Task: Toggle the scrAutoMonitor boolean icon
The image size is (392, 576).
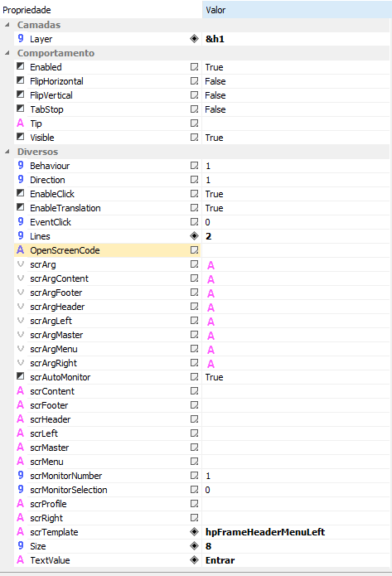Action: (x=21, y=376)
